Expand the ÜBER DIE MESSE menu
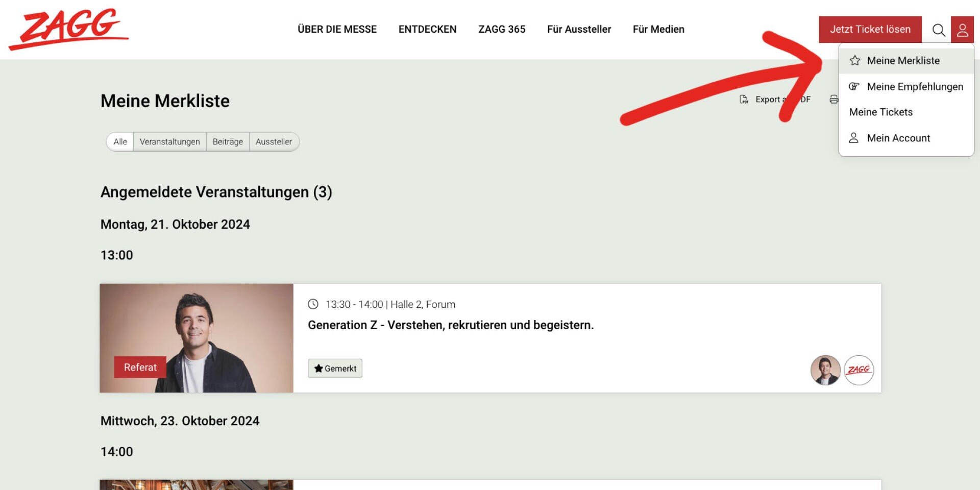Screen dimensions: 980x490 [x=337, y=29]
